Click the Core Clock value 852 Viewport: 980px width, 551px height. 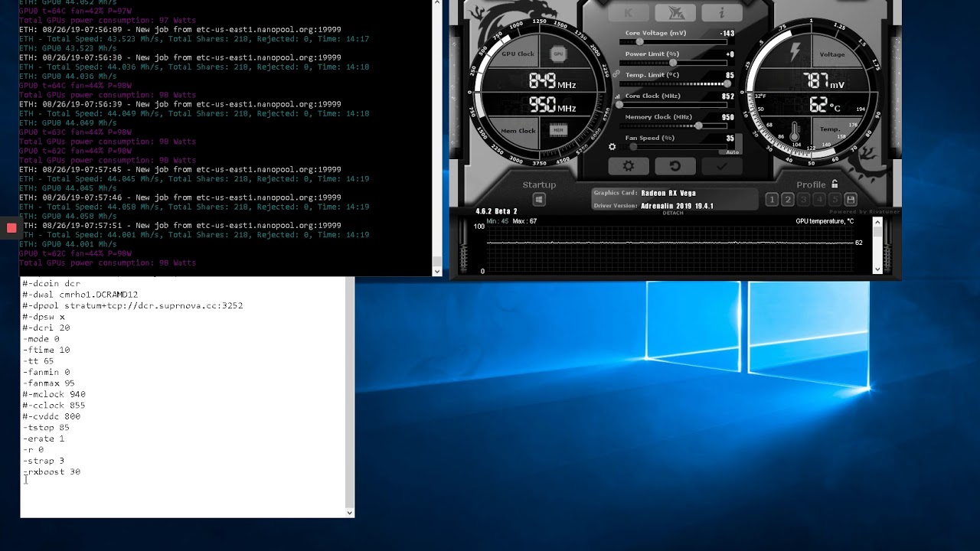(727, 96)
